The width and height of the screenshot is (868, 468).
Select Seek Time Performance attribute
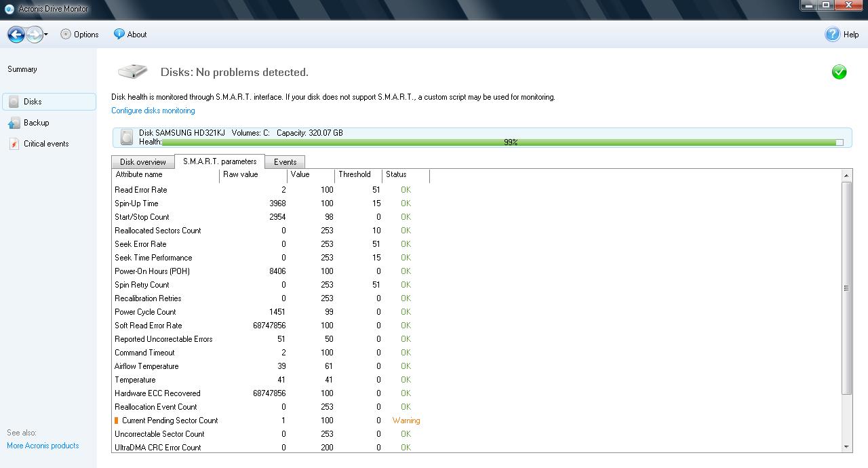point(153,258)
